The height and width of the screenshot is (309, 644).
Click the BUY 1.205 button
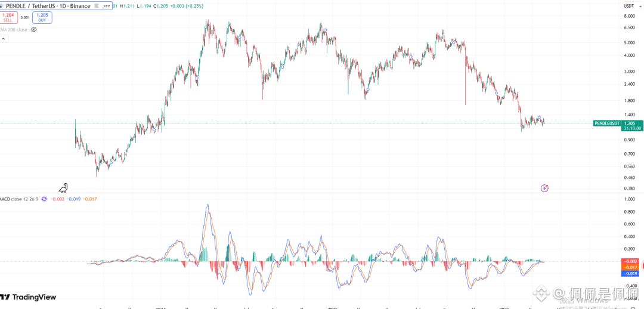tap(42, 17)
